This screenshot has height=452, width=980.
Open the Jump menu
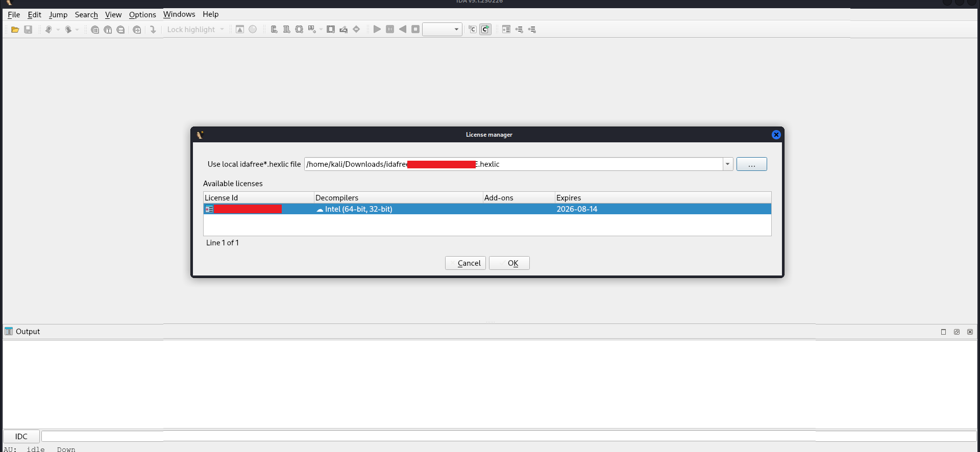pos(58,15)
